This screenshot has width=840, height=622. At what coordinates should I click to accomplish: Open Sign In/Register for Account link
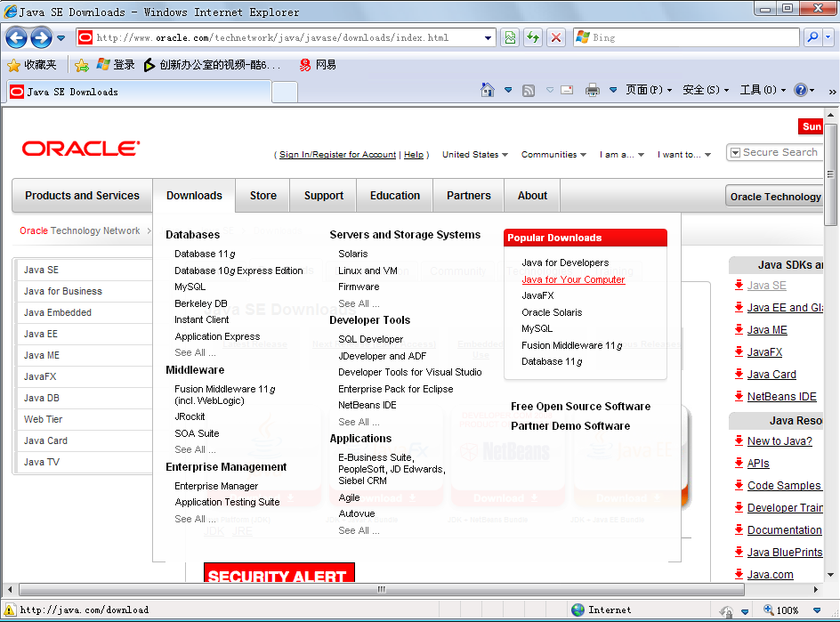click(x=337, y=154)
